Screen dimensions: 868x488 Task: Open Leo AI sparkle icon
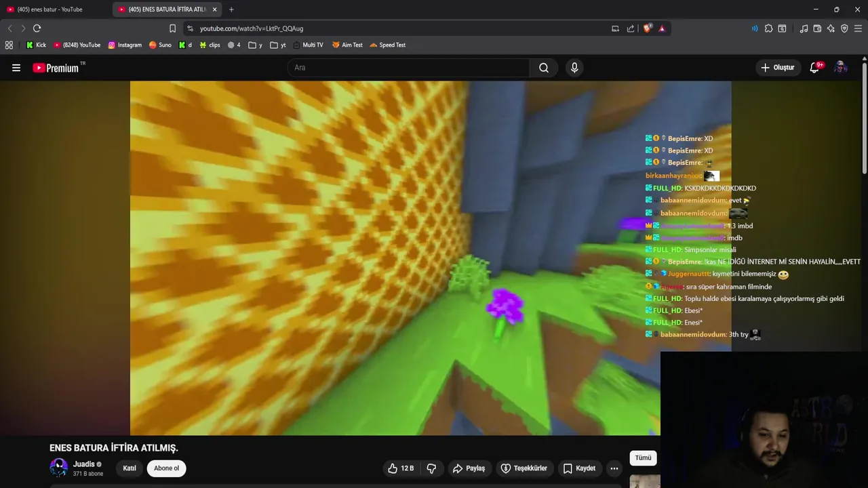point(831,28)
